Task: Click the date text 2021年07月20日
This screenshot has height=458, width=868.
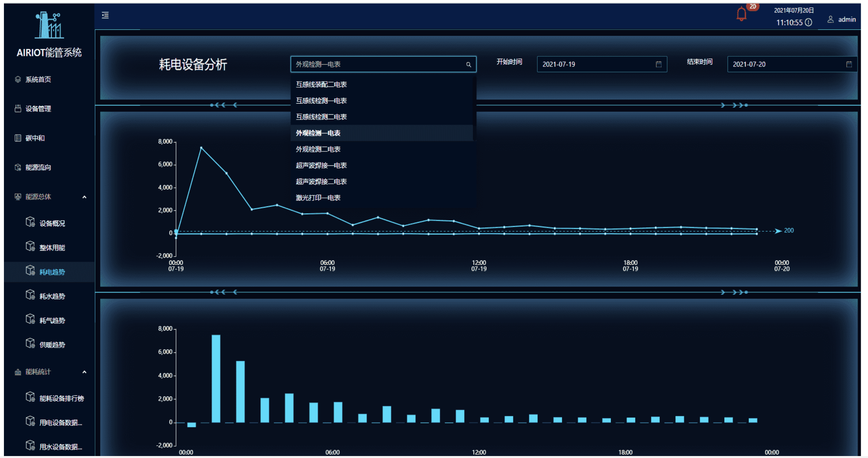Action: pyautogui.click(x=793, y=10)
